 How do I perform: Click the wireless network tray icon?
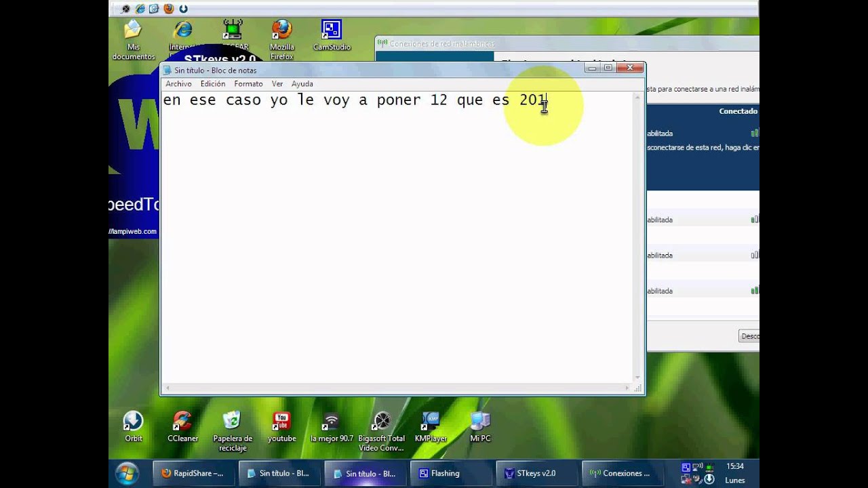tap(698, 467)
